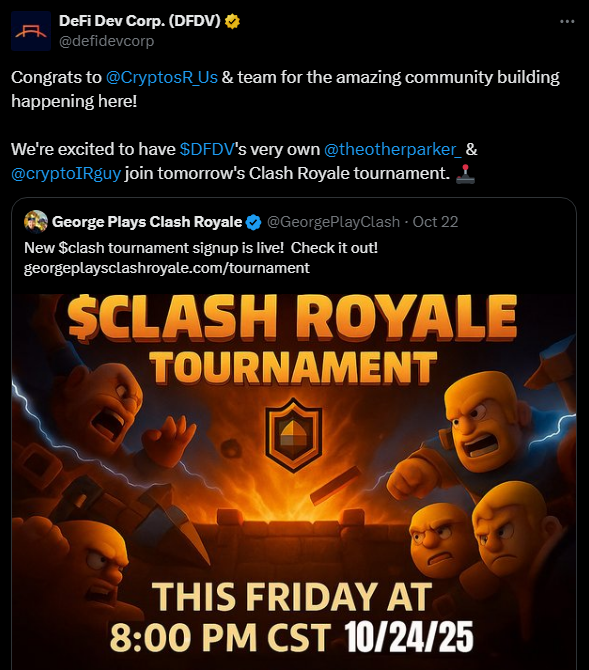
Task: Open the DeFi Dev Corp profile avatar
Action: pyautogui.click(x=31, y=31)
